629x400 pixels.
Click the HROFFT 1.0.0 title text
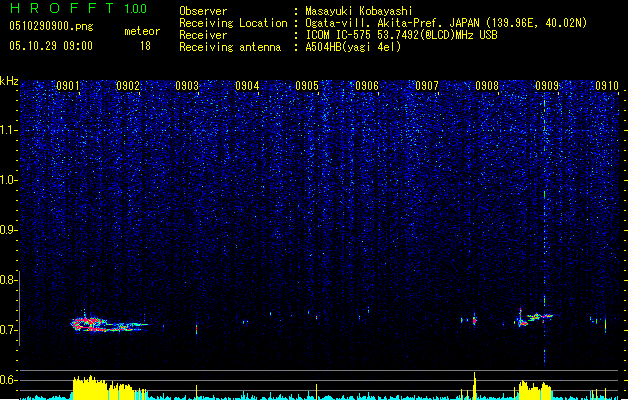(x=78, y=8)
